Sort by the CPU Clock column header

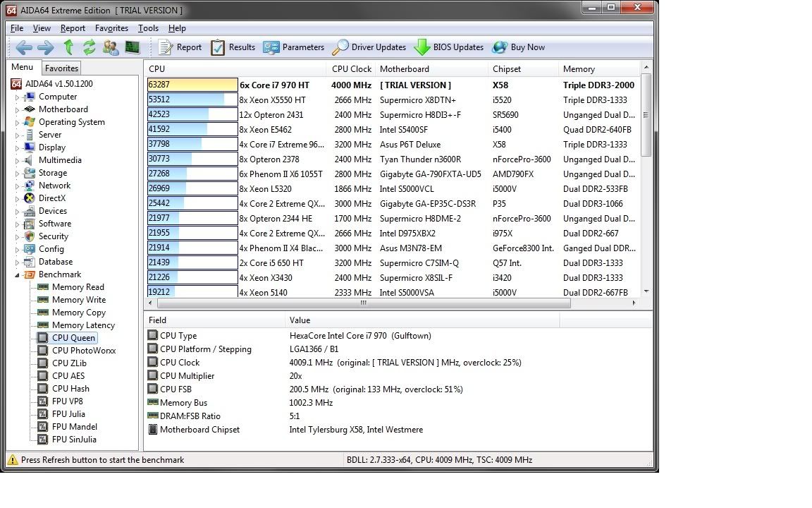(350, 69)
